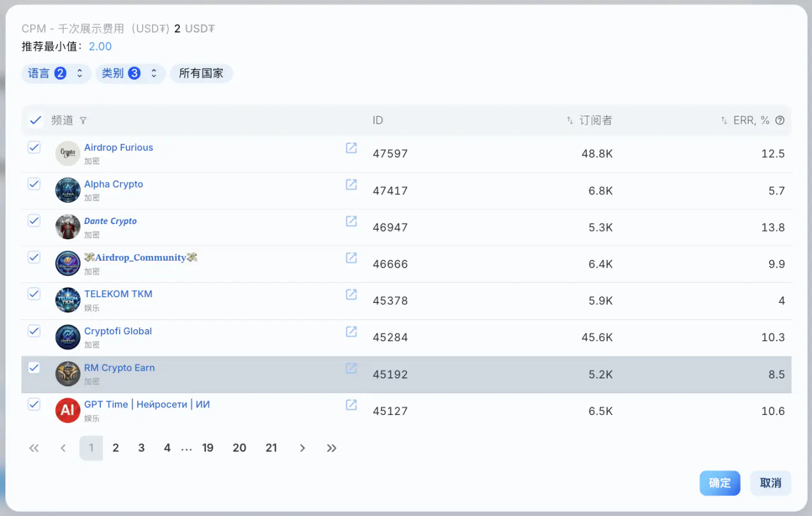The image size is (812, 516).
Task: Open external link icon for Cryptofi Global
Action: point(351,331)
